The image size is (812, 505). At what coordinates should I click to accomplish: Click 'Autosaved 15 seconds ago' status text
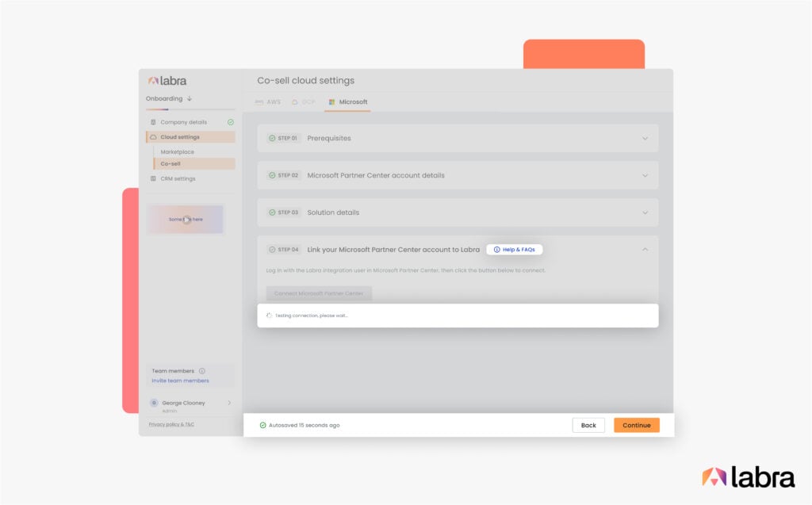[x=304, y=425]
